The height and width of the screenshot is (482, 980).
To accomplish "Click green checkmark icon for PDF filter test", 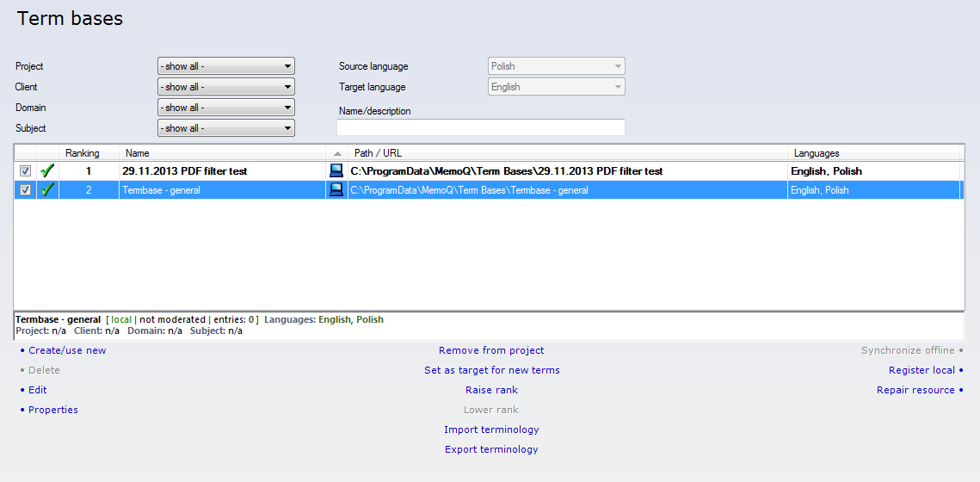I will [x=47, y=171].
